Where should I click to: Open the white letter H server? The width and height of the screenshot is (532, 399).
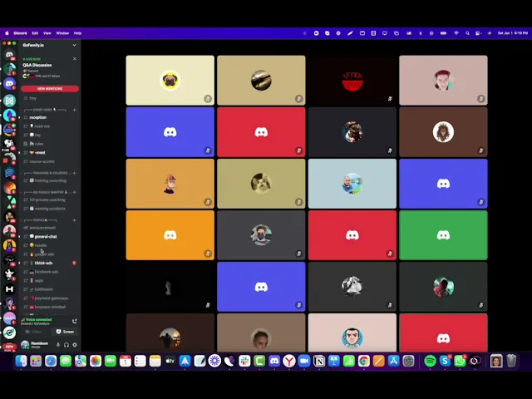tap(9, 289)
